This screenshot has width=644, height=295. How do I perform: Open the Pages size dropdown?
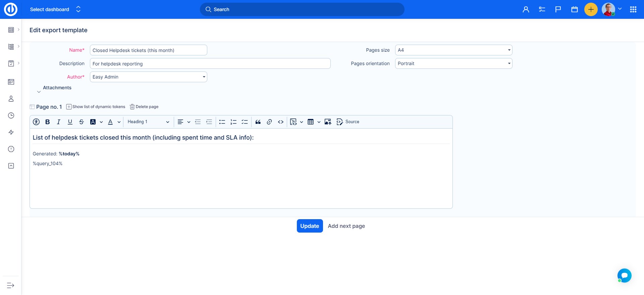[x=453, y=50]
